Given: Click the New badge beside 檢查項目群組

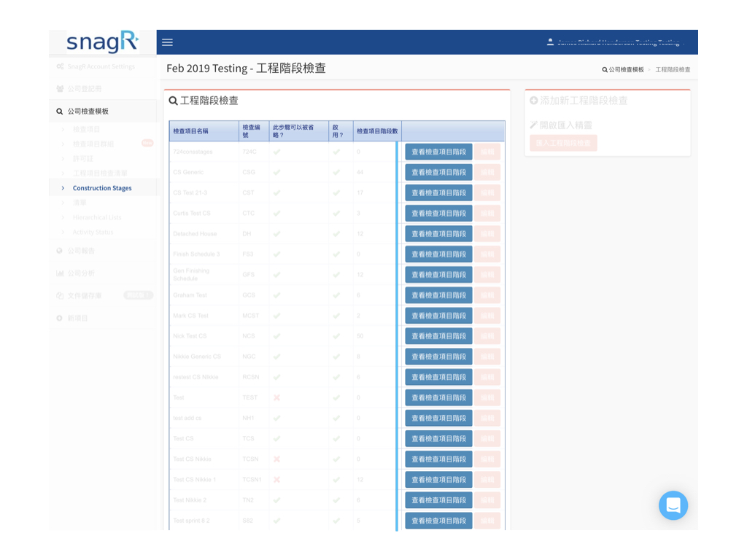Looking at the screenshot, I should (x=147, y=143).
